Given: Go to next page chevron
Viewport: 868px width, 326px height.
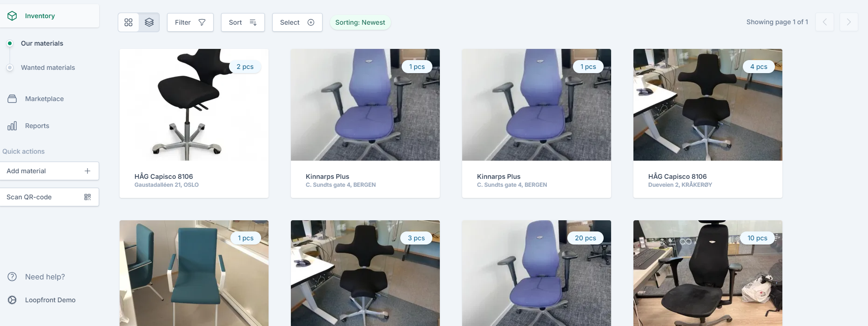Looking at the screenshot, I should pos(849,22).
